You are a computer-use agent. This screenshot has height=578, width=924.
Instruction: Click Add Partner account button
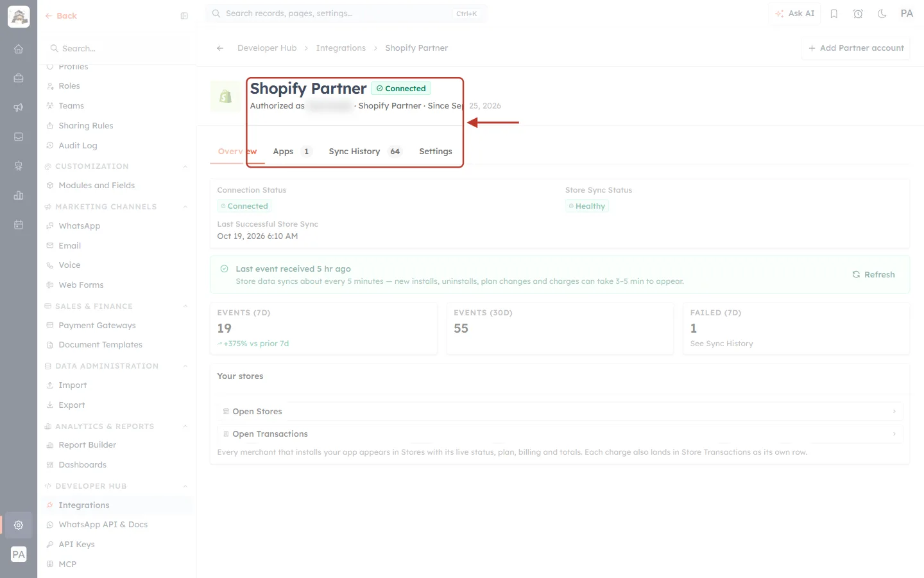(x=856, y=48)
